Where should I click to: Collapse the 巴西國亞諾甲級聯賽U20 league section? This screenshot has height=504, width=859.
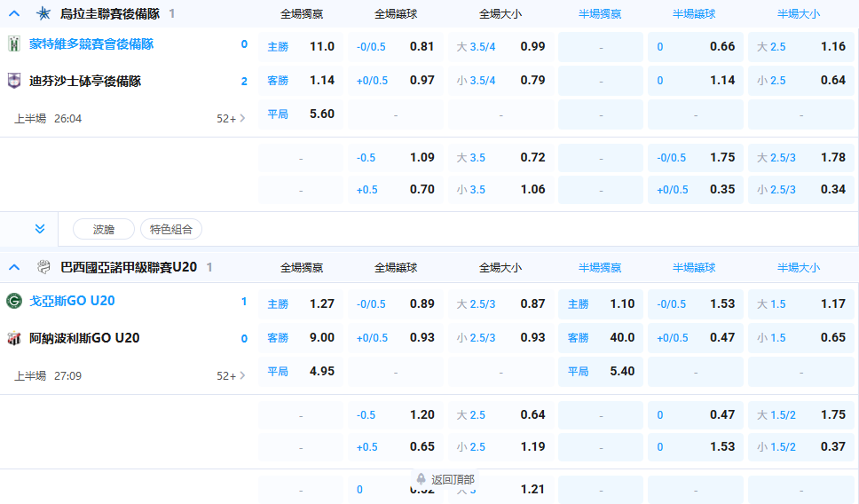14,267
